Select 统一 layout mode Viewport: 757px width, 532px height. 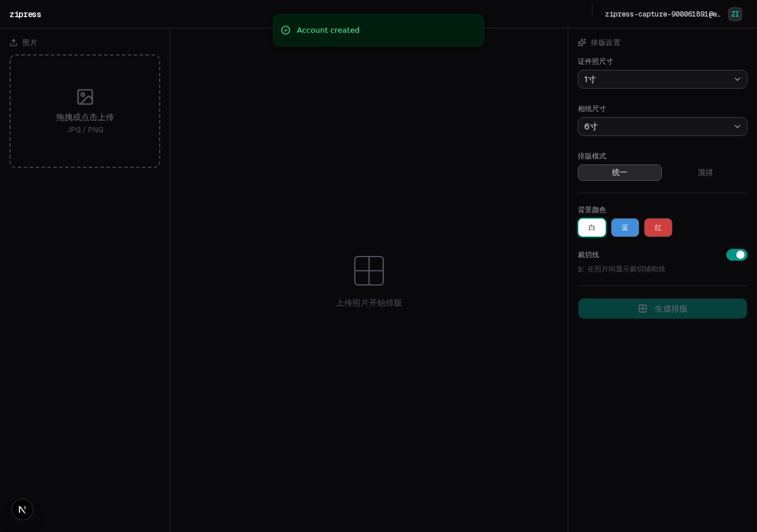click(619, 173)
